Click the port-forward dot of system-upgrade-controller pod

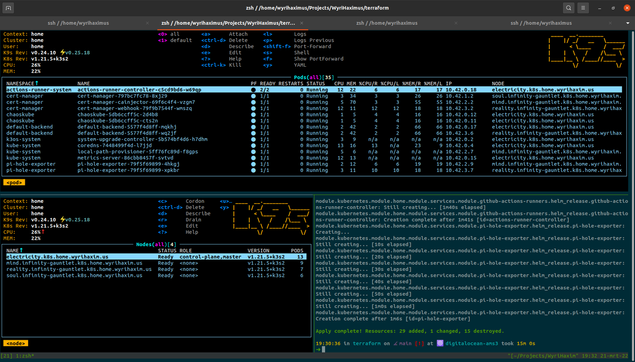pos(253,139)
